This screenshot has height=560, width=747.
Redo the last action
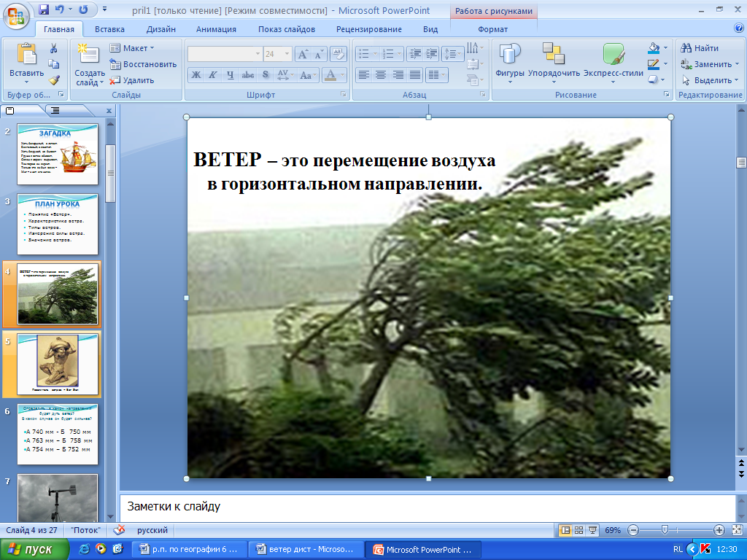click(83, 9)
